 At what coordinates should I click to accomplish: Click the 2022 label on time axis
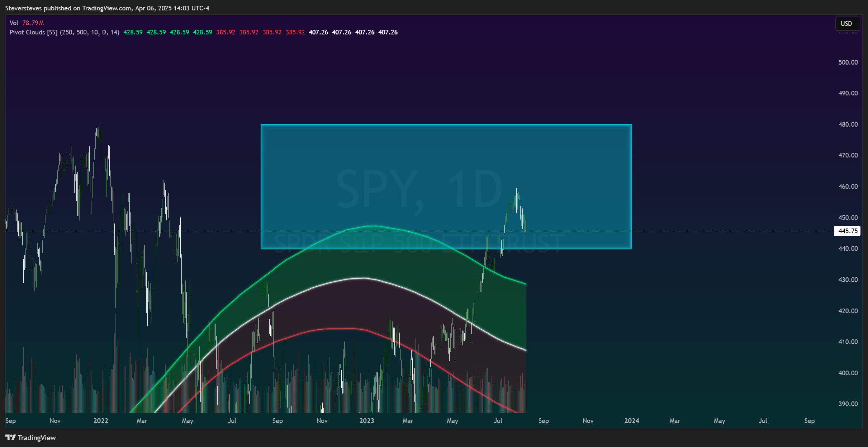pyautogui.click(x=101, y=421)
